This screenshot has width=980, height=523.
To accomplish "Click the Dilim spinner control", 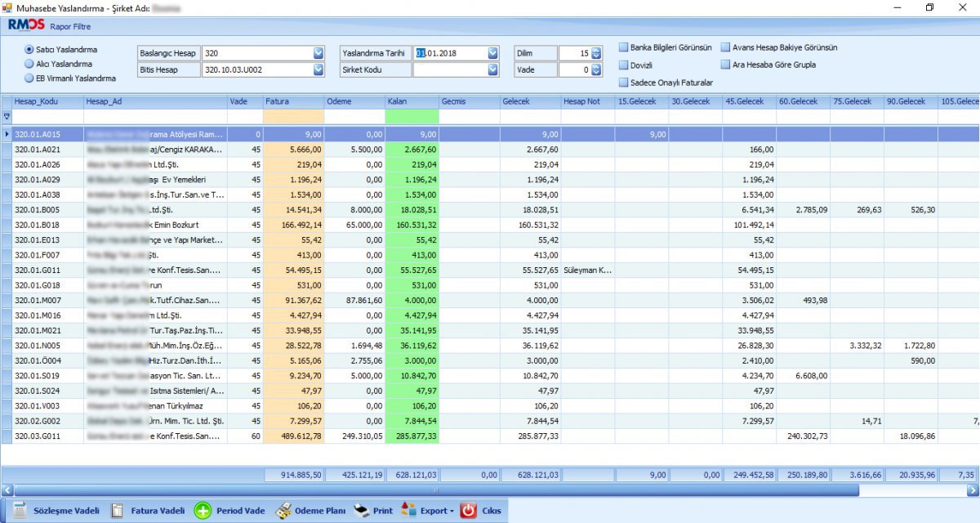I will click(596, 53).
